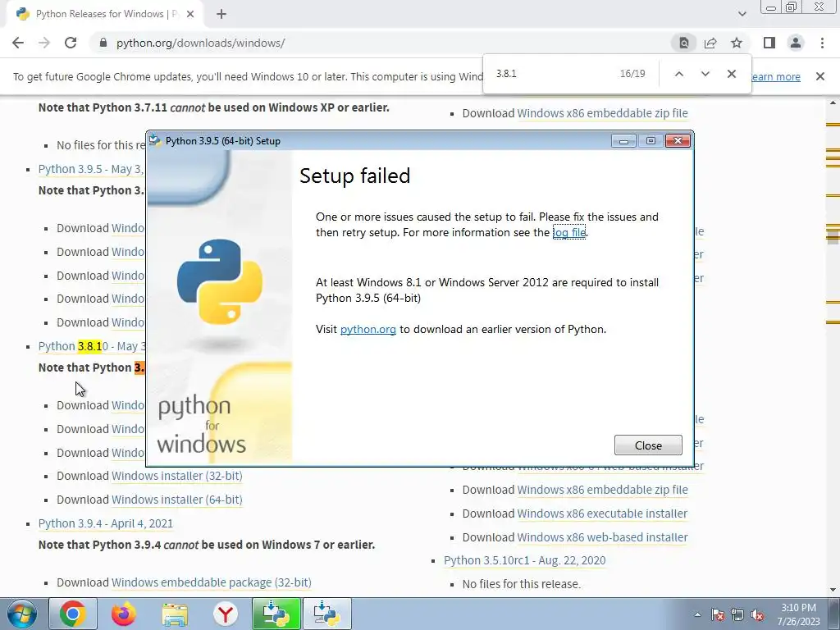Image resolution: width=840 pixels, height=630 pixels.
Task: Open the Chrome side panel
Action: pyautogui.click(x=769, y=43)
